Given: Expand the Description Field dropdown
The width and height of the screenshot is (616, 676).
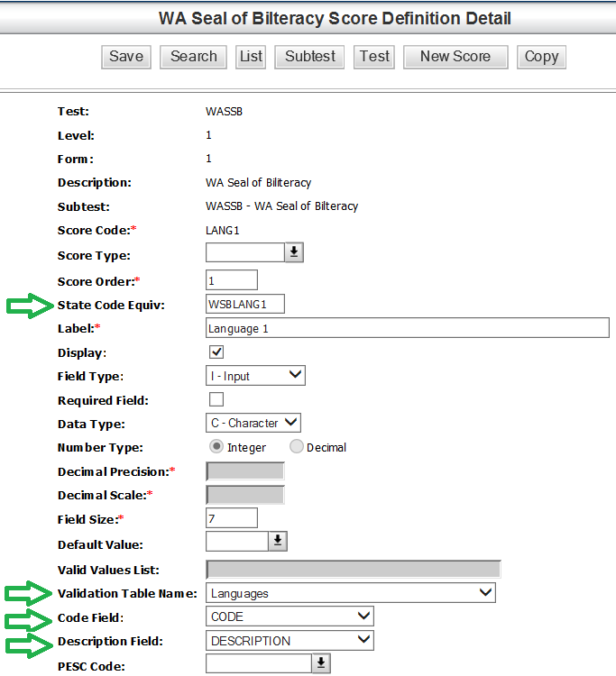Looking at the screenshot, I should tap(290, 641).
